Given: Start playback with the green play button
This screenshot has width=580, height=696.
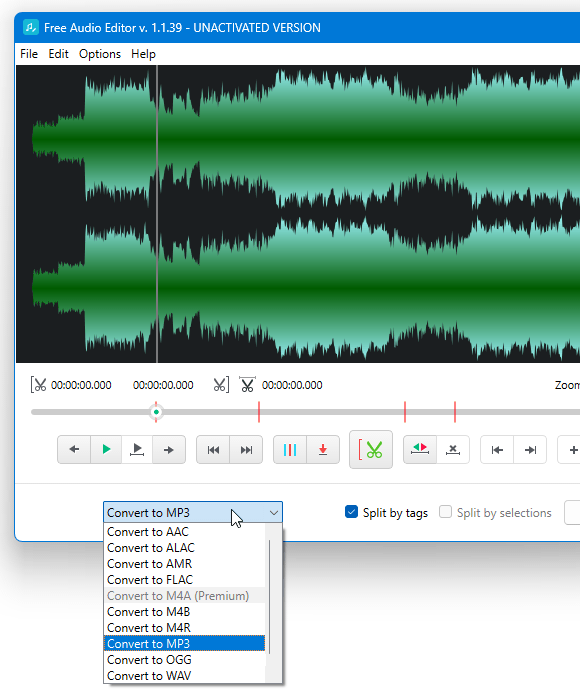Looking at the screenshot, I should point(106,450).
